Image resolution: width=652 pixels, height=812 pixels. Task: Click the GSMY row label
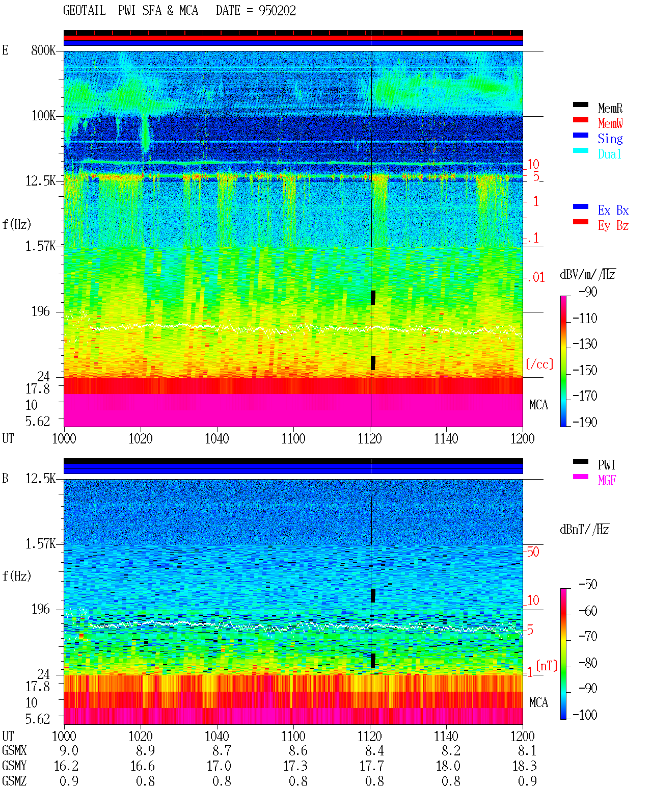pyautogui.click(x=14, y=766)
